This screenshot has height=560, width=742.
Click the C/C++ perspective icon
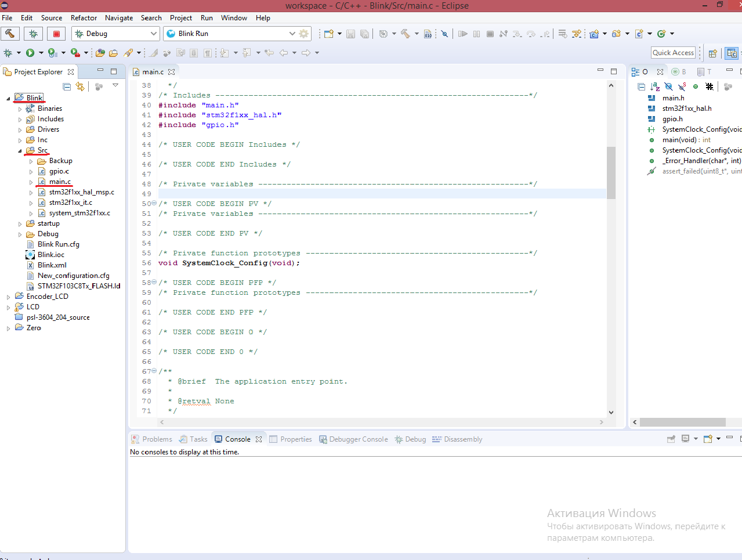[x=732, y=53]
